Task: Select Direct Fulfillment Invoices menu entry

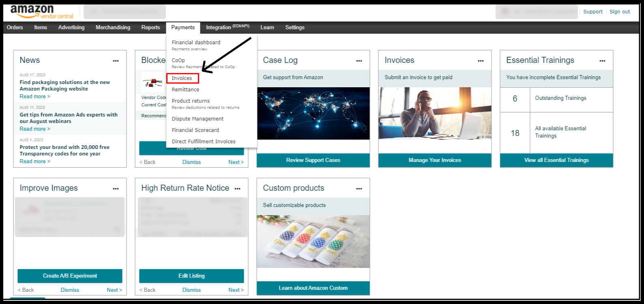Action: [x=204, y=142]
